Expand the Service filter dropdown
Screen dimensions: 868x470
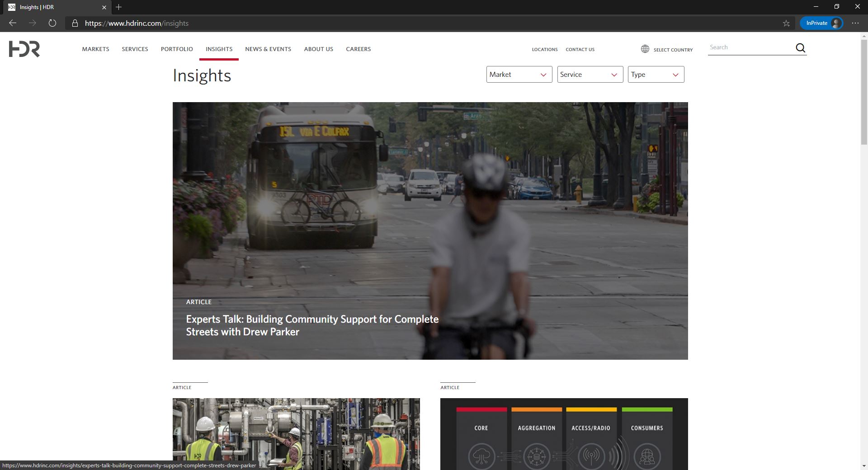click(590, 75)
